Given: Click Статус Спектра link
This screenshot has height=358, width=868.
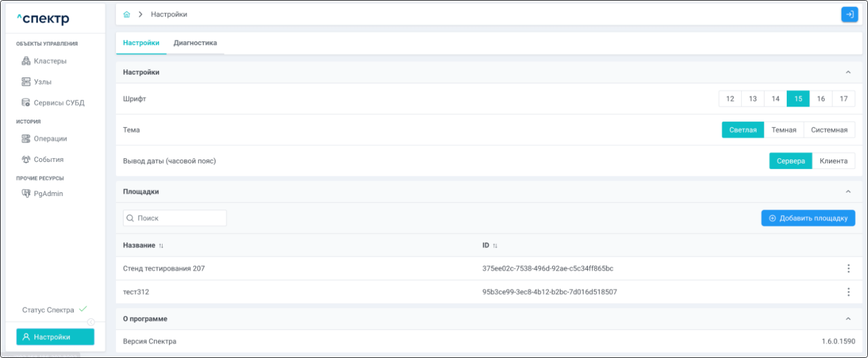Looking at the screenshot, I should (x=48, y=310).
